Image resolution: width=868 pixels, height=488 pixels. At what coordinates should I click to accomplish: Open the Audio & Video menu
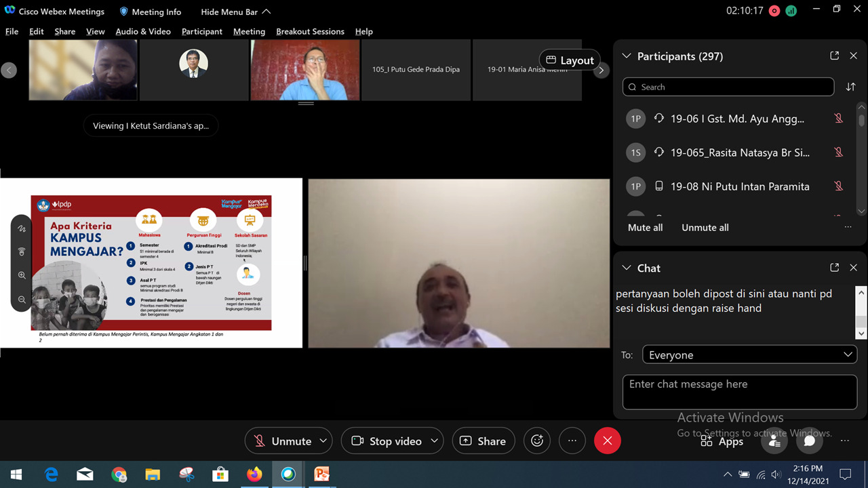pyautogui.click(x=143, y=31)
